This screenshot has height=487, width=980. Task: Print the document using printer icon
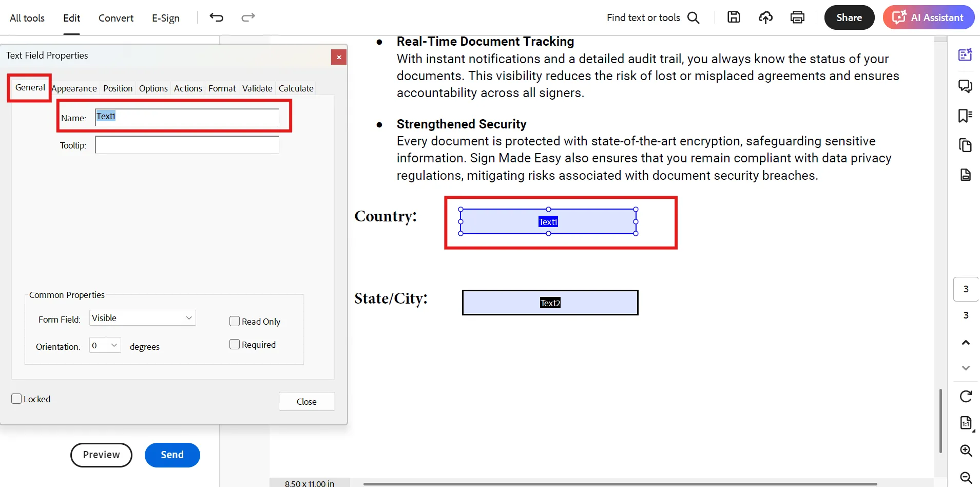797,17
